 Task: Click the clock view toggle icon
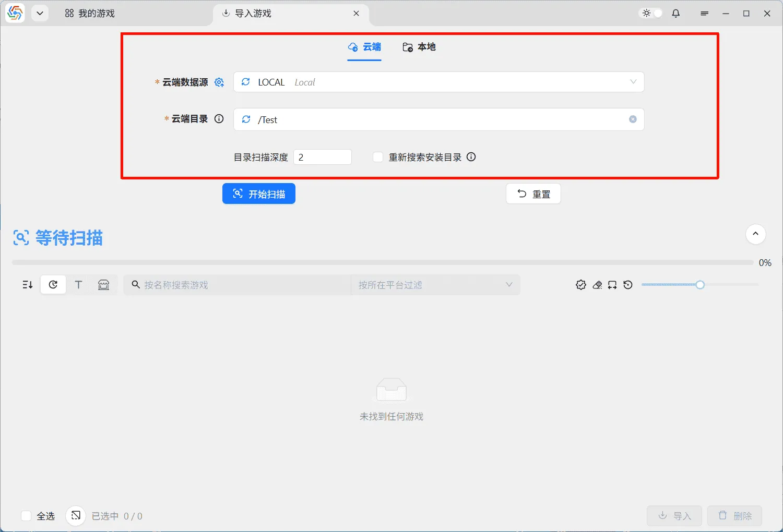(x=53, y=284)
